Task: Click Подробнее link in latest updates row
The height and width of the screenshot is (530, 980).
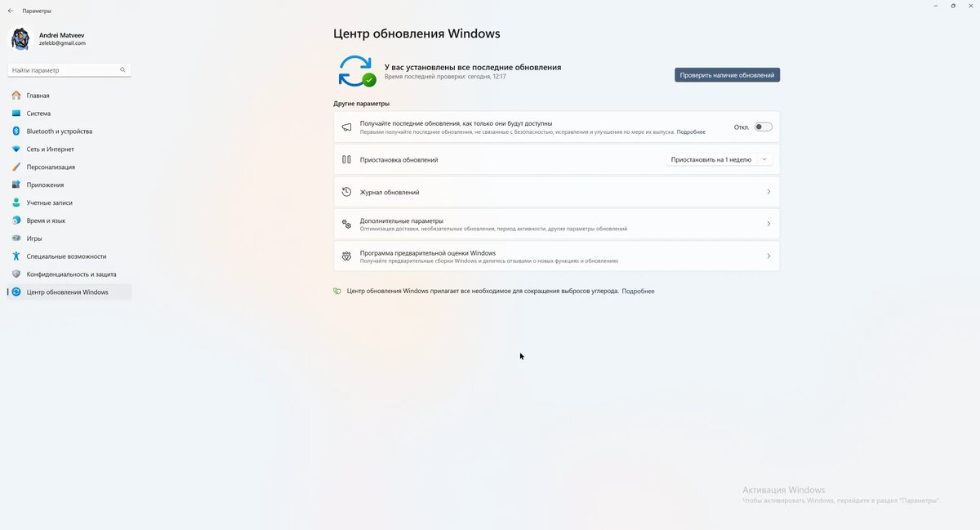Action: tap(691, 131)
